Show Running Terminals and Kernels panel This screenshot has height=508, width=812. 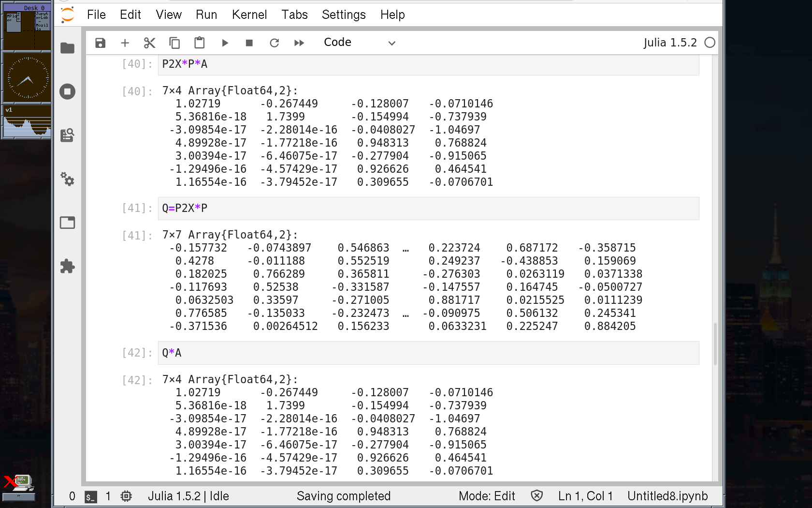pyautogui.click(x=67, y=91)
